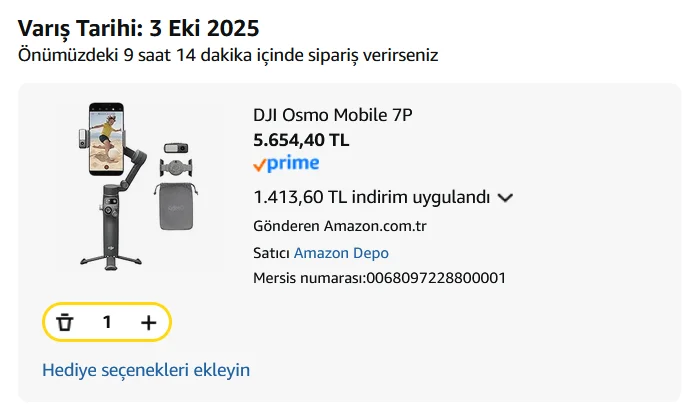692x419 pixels.
Task: Click the "1.413,60 TL indirim uygulandı" text
Action: pos(372,196)
